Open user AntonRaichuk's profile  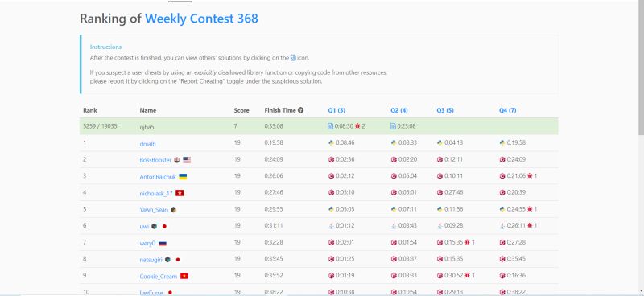[158, 176]
